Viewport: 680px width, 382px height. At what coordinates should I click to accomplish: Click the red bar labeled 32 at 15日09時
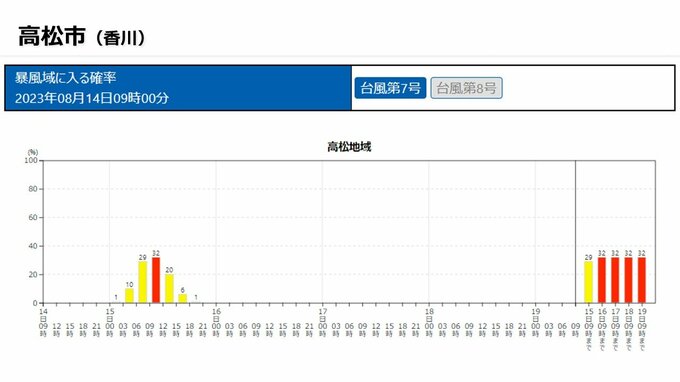(x=156, y=280)
